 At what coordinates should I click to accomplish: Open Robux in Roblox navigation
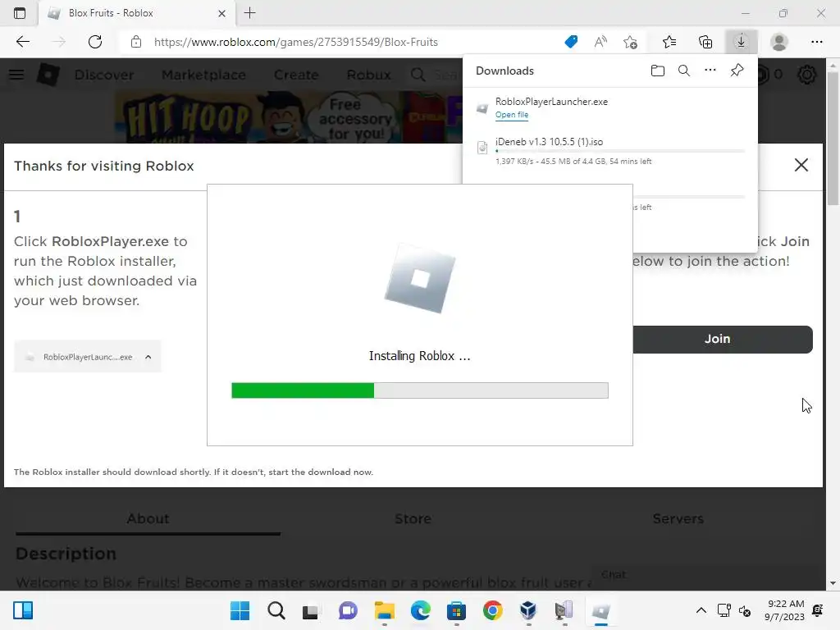point(368,75)
